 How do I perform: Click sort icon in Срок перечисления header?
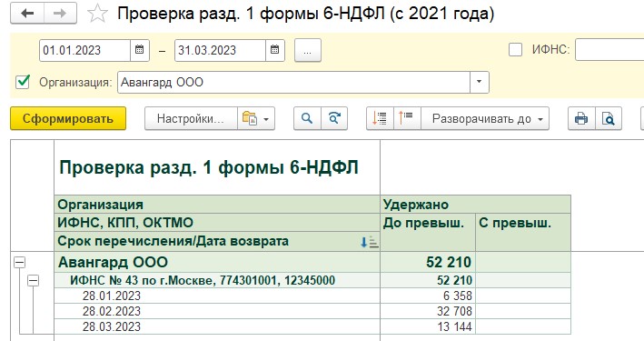pyautogui.click(x=370, y=242)
